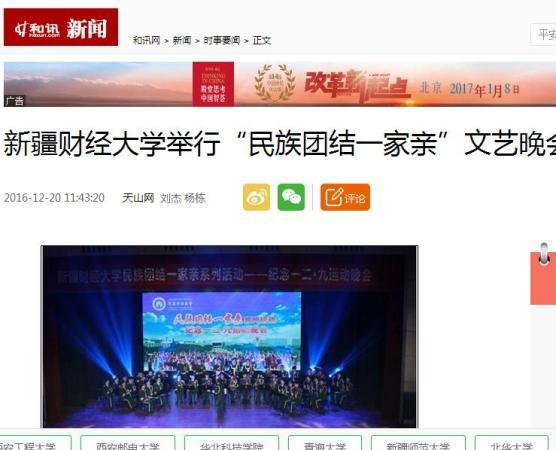Share article via the WeChat icon
Screen dimensions: 556x450
point(291,197)
